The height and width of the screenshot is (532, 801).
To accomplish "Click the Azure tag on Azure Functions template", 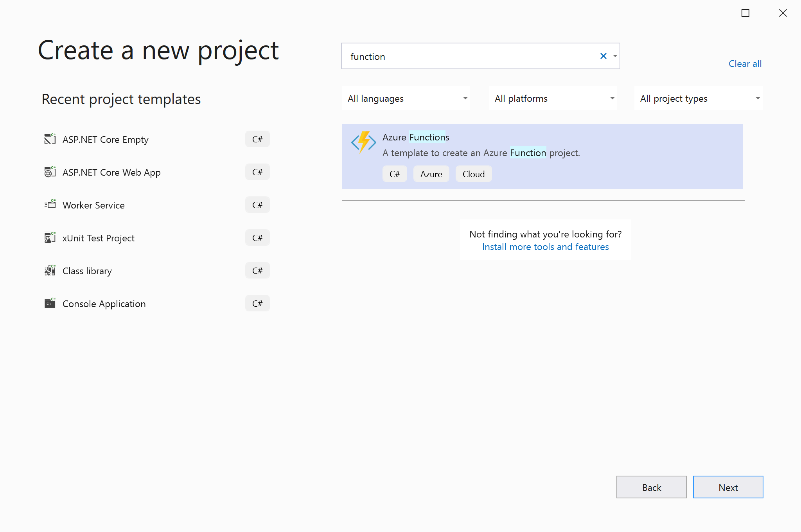I will click(431, 174).
